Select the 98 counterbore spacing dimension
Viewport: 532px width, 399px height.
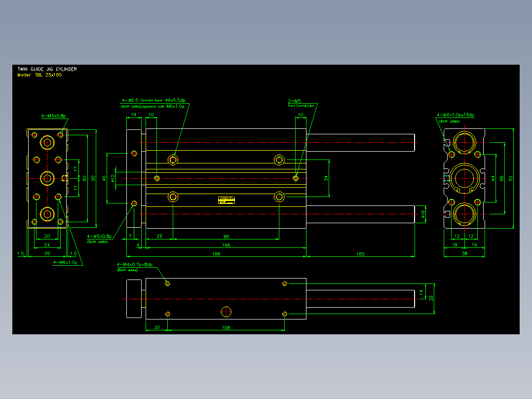[x=226, y=237]
